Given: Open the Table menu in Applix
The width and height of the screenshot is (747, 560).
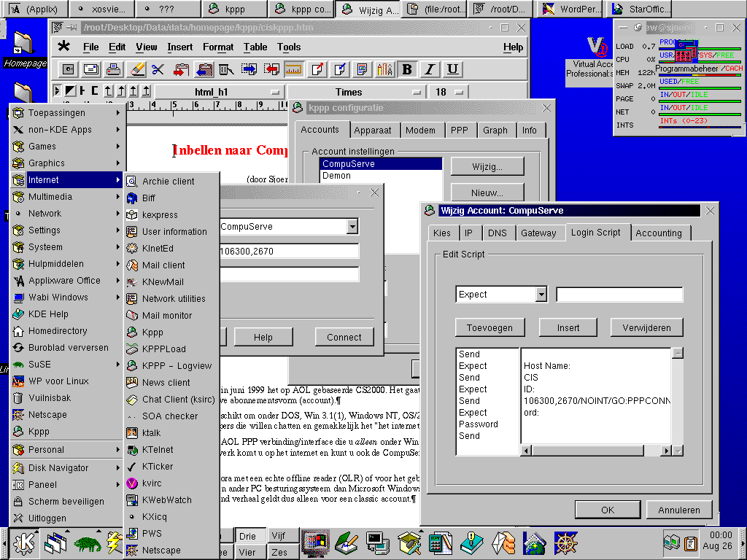Looking at the screenshot, I should [255, 47].
